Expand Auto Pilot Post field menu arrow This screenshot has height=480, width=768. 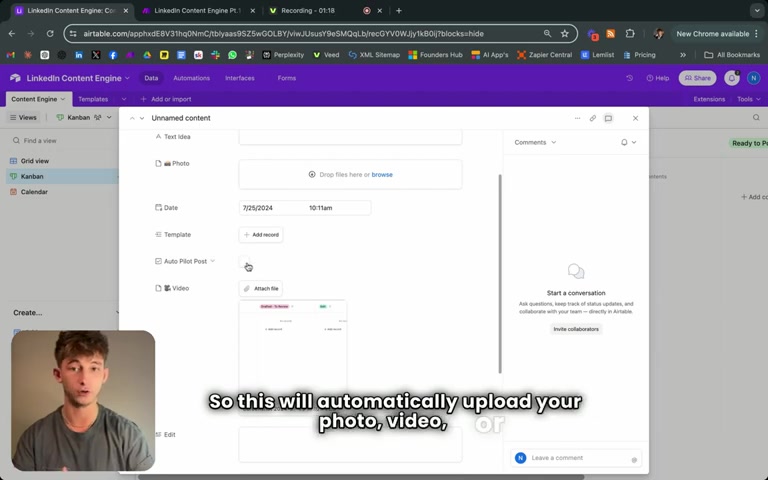coord(213,262)
